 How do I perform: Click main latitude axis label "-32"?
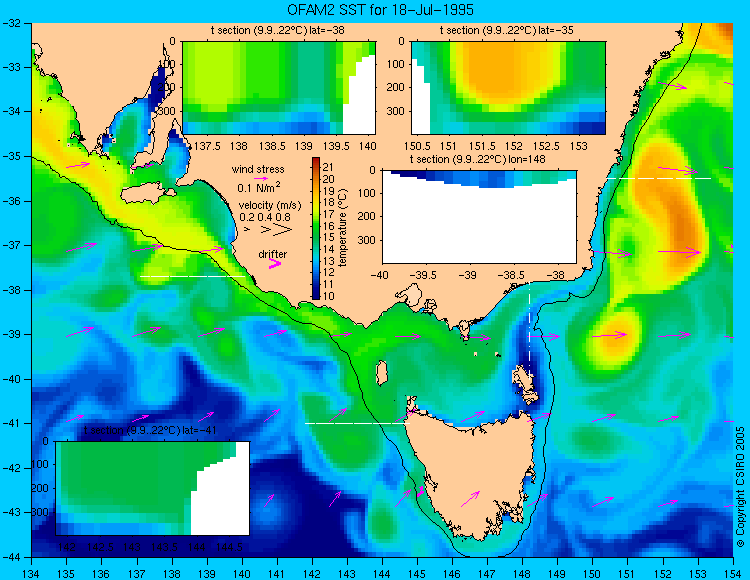[x=11, y=23]
